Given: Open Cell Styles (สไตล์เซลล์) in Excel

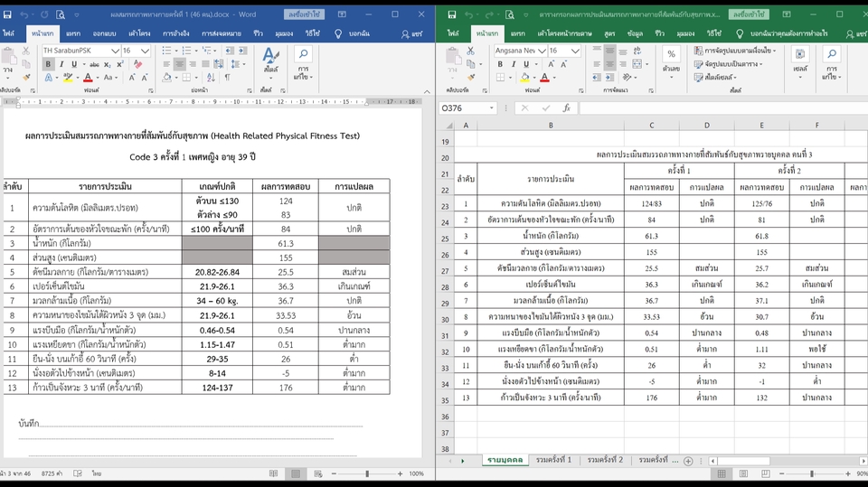Looking at the screenshot, I should tap(716, 78).
